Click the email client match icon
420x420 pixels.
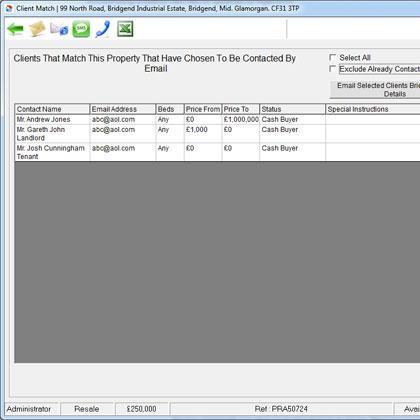(x=59, y=29)
